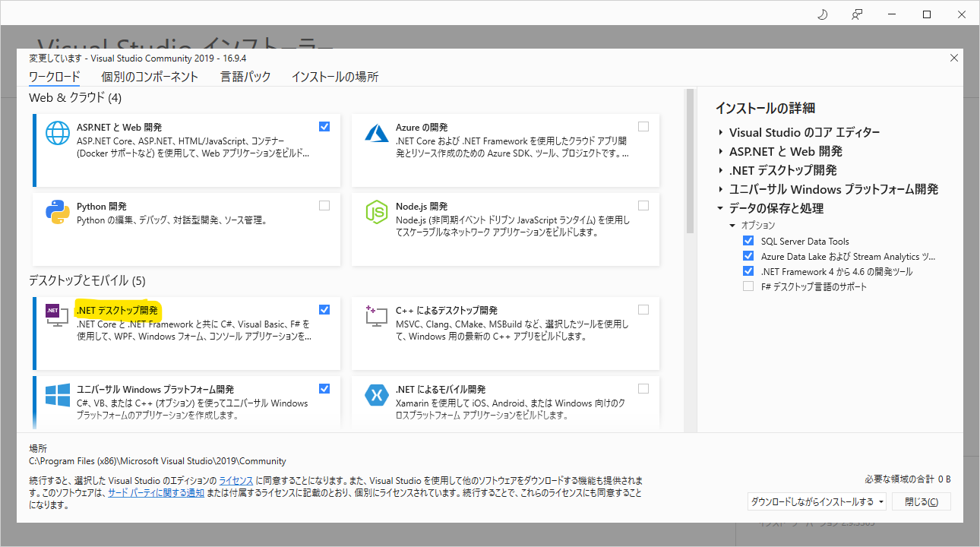Expand .NET デスクトップ開発 in install details
The height and width of the screenshot is (547, 980).
pyautogui.click(x=720, y=170)
